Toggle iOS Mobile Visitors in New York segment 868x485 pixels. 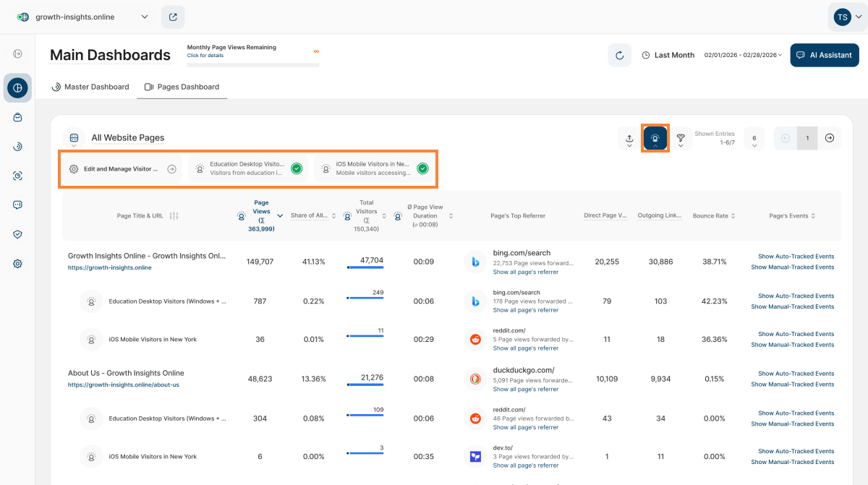pos(422,169)
